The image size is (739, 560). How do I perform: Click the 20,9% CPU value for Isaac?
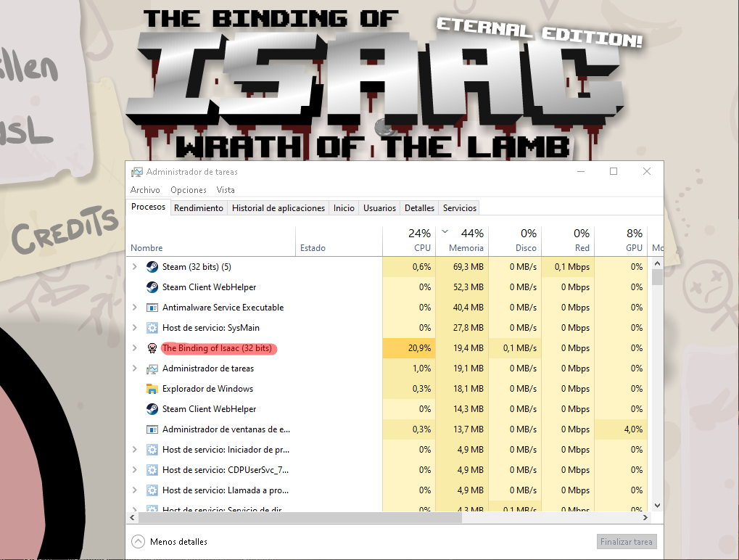[409, 348]
